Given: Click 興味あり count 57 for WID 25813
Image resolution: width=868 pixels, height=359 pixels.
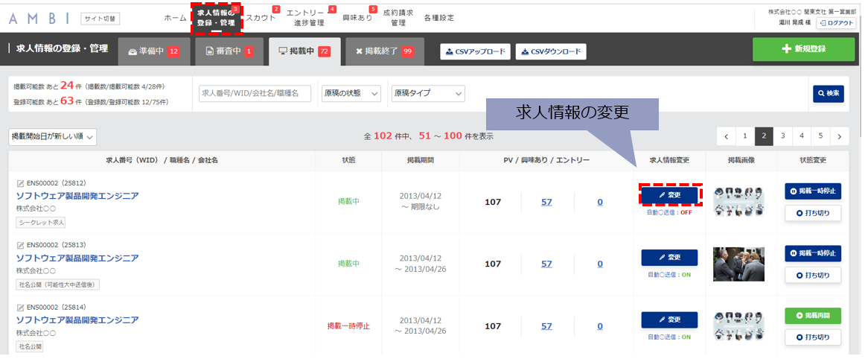Looking at the screenshot, I should point(546,264).
